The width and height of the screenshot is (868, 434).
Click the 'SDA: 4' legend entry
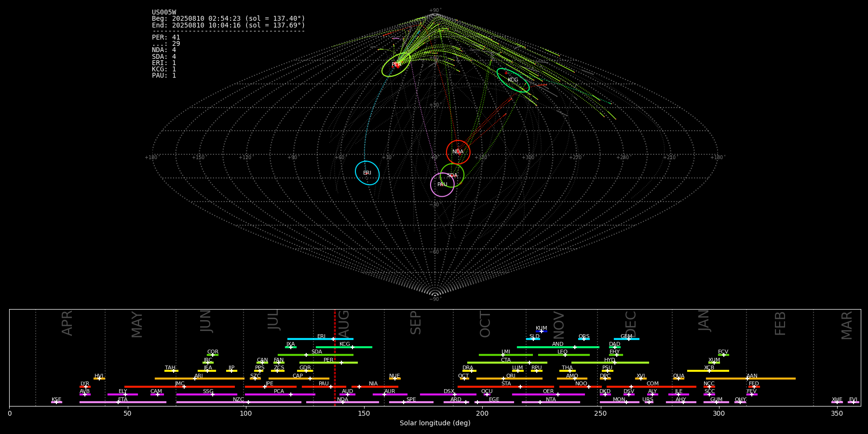click(x=164, y=56)
